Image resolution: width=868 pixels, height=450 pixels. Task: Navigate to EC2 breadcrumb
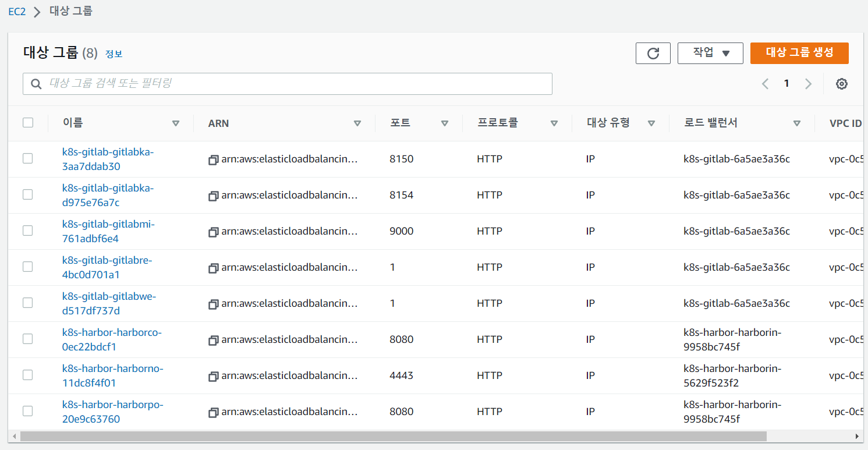pyautogui.click(x=17, y=12)
